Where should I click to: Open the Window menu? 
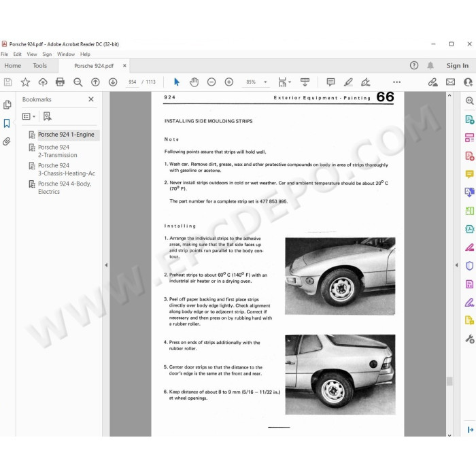[66, 54]
